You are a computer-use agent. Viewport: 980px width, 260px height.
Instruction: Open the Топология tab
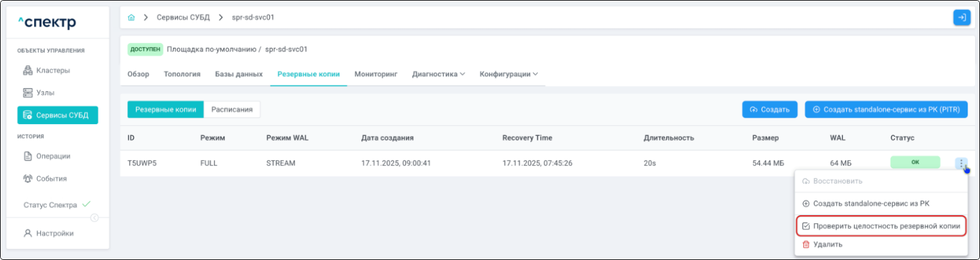(182, 74)
